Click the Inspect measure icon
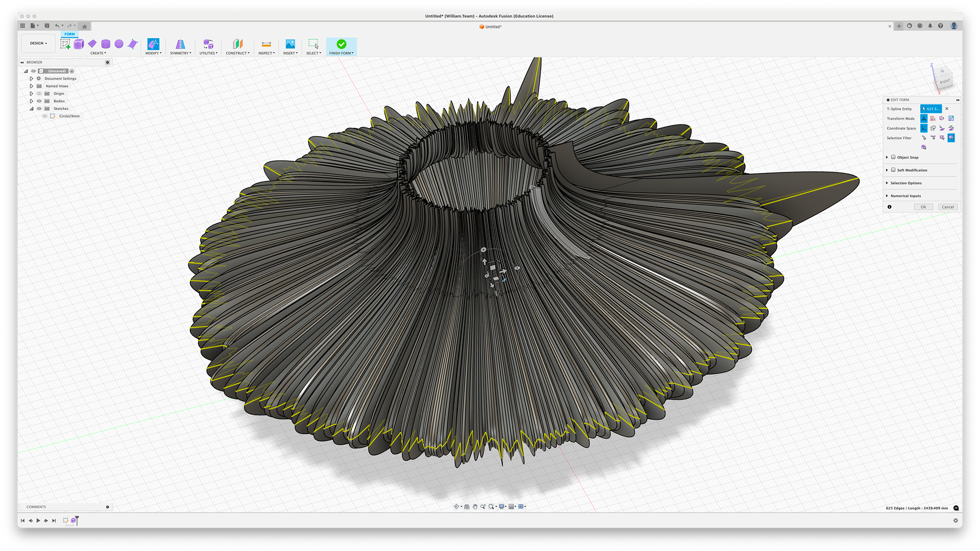The height and width of the screenshot is (551, 980). [266, 44]
